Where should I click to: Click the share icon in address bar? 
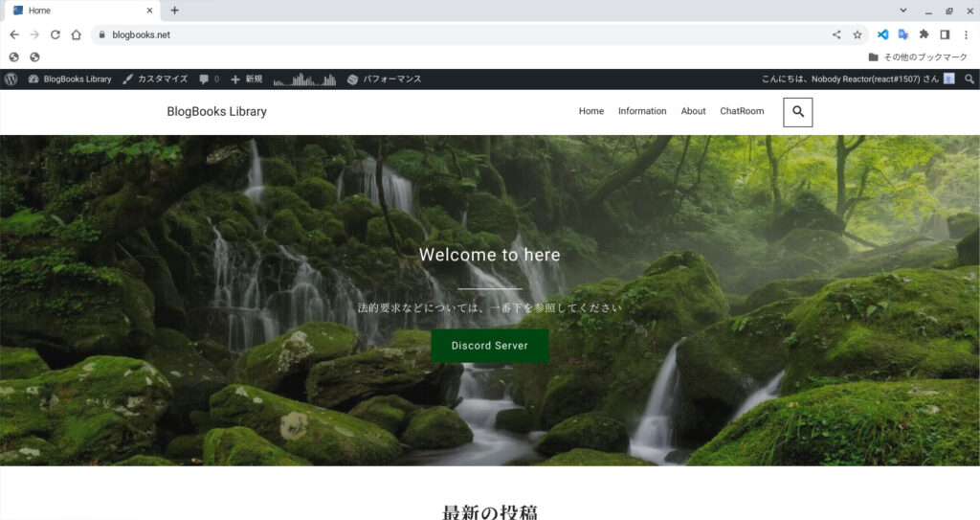[x=836, y=34]
